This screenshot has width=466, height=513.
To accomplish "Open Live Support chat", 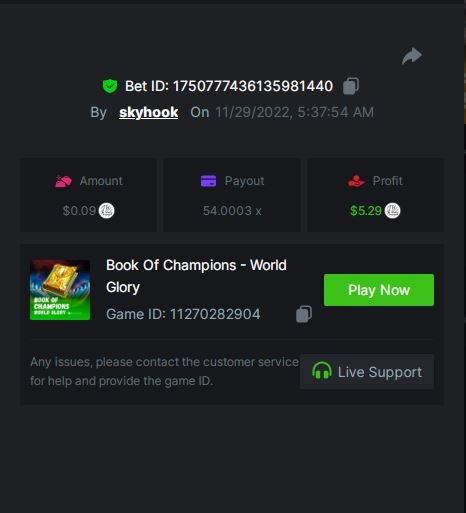I will pyautogui.click(x=367, y=371).
